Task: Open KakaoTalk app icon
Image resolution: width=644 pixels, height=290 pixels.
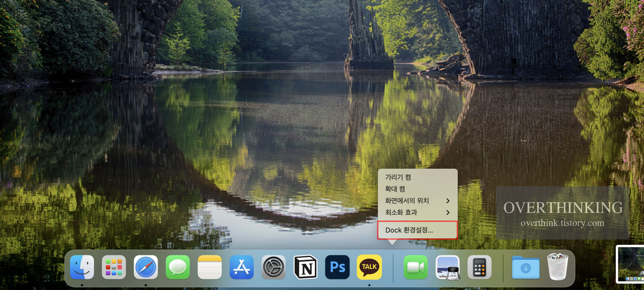Action: [x=369, y=267]
